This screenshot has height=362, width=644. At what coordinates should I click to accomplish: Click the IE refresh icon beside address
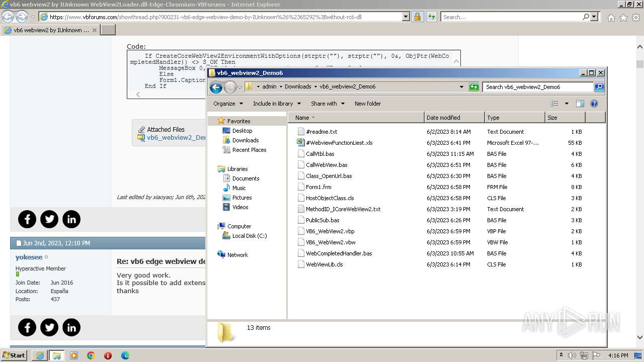tap(431, 17)
